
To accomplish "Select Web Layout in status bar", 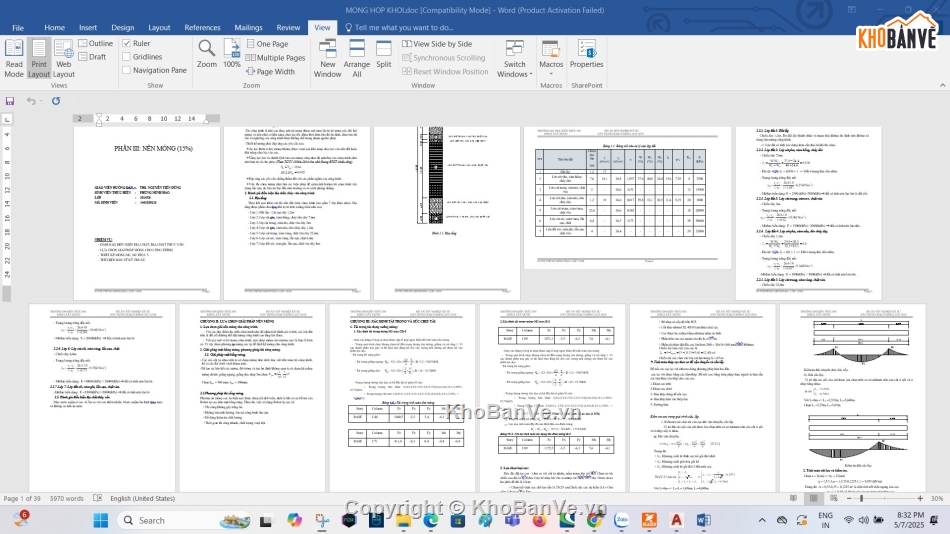I will pos(834,498).
